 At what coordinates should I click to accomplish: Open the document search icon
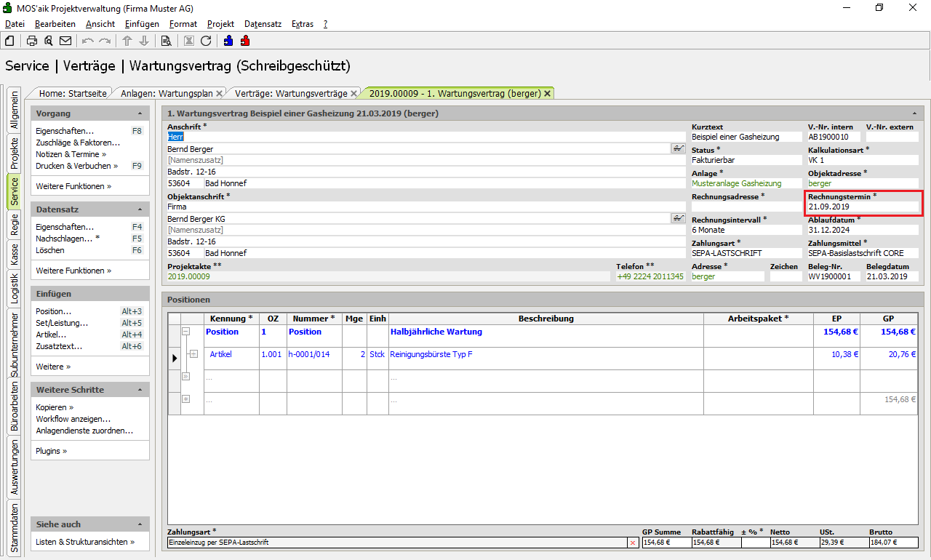(166, 41)
